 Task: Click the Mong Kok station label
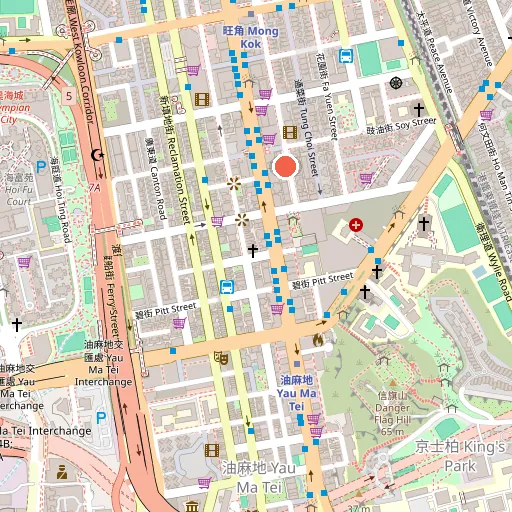click(x=251, y=37)
